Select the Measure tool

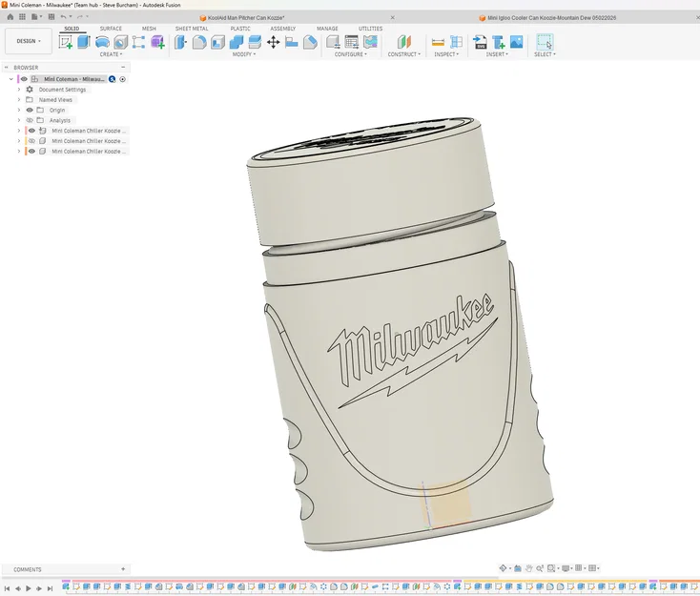point(438,42)
